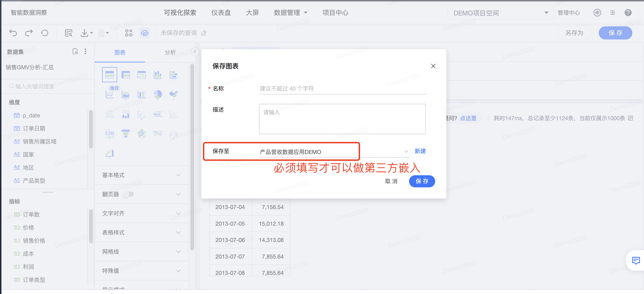Click the 另存为 button
This screenshot has width=644, height=294.
pyautogui.click(x=574, y=33)
